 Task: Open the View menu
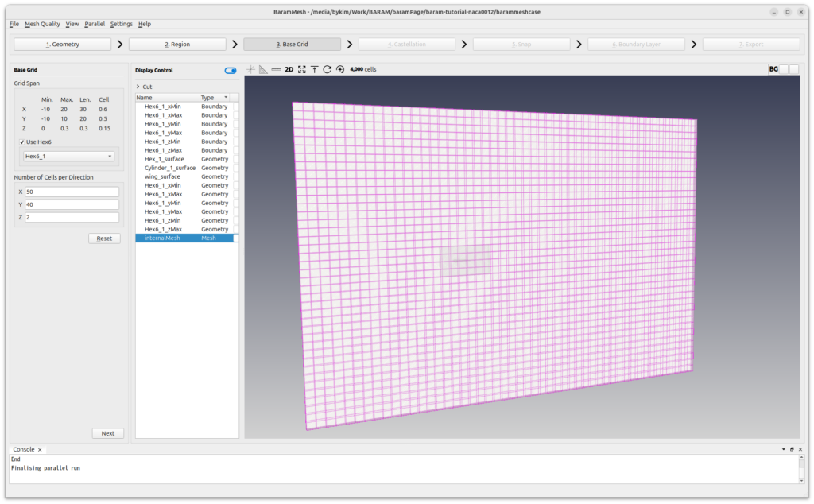pyautogui.click(x=72, y=24)
